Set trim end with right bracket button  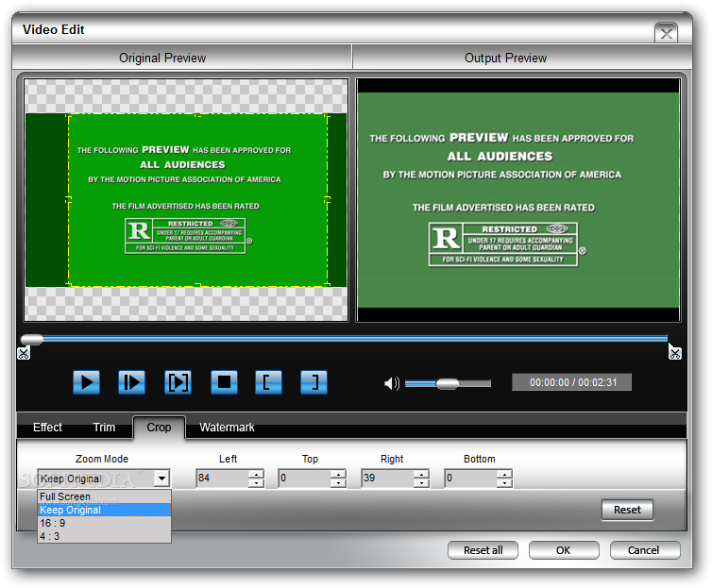[x=314, y=382]
